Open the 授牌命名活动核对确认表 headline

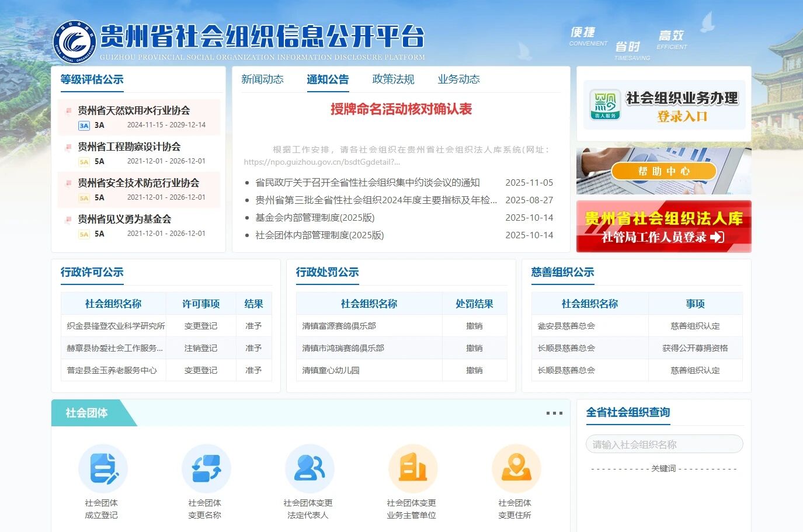click(x=401, y=109)
